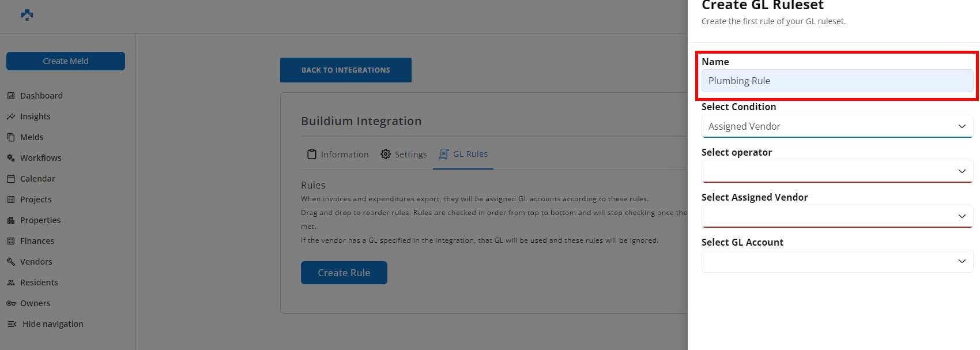Viewport: 980px width, 350px height.
Task: Click the Owners key icon
Action: 11,303
